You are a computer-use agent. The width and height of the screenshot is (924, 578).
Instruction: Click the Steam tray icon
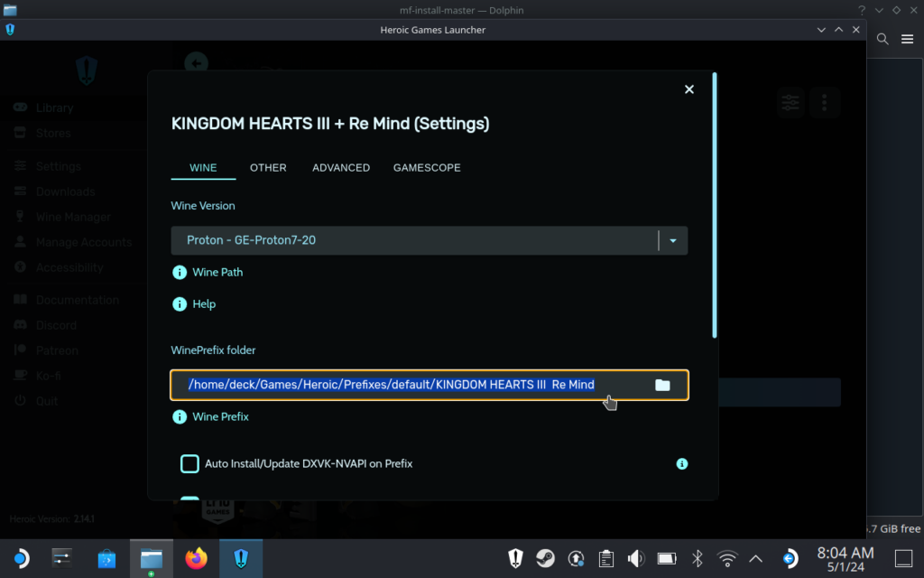[546, 558]
